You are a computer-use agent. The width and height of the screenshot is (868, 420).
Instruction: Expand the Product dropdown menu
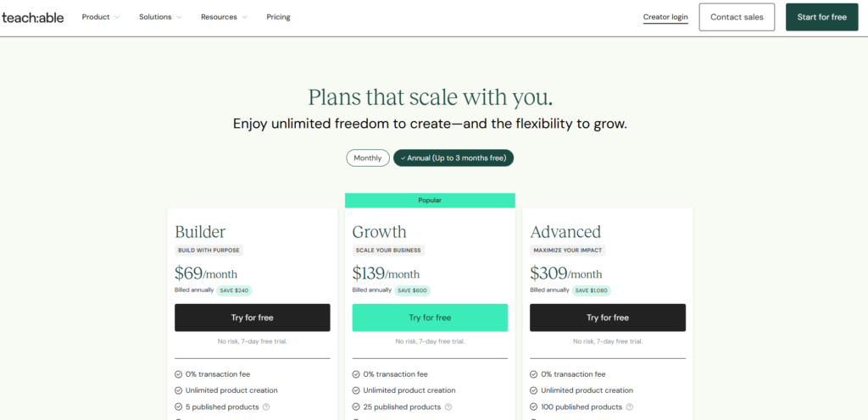[101, 17]
